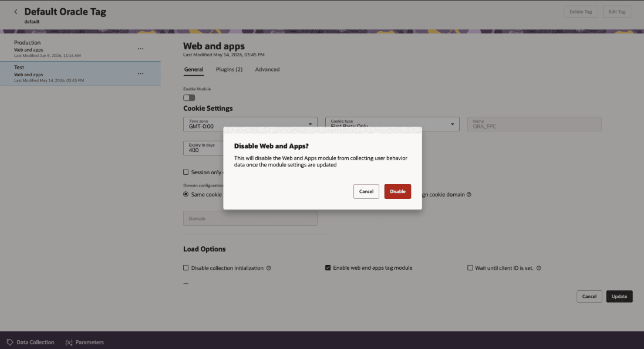
Task: Click the Domain input field
Action: [x=250, y=218]
